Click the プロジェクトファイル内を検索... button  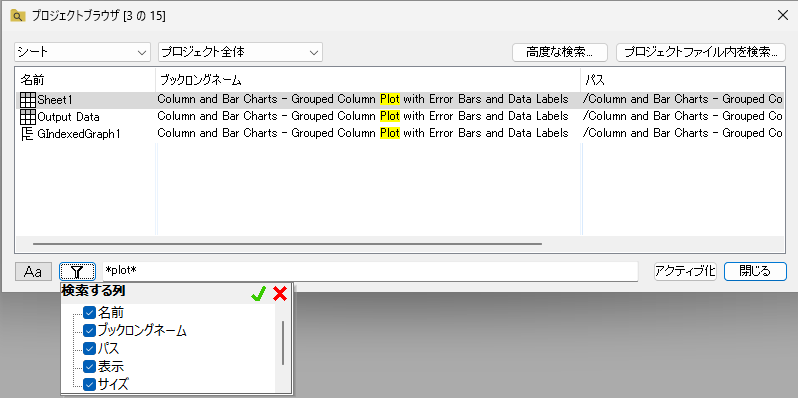coord(701,52)
